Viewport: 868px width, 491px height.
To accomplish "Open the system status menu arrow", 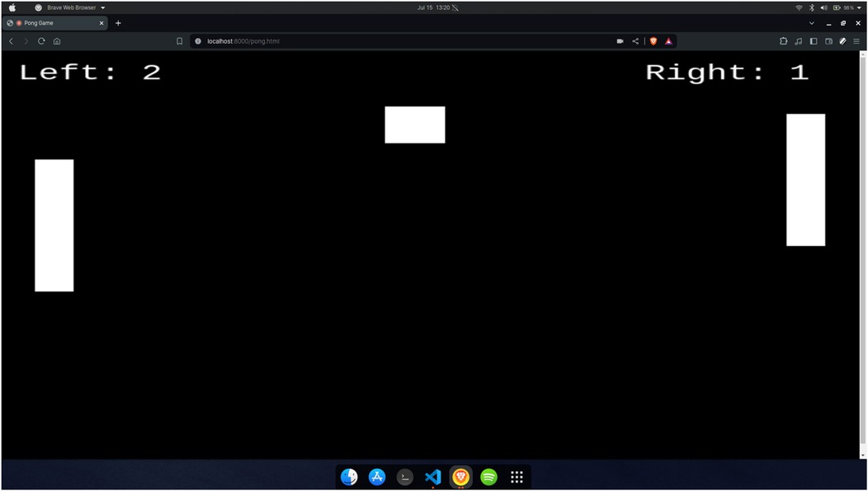I will [x=860, y=7].
